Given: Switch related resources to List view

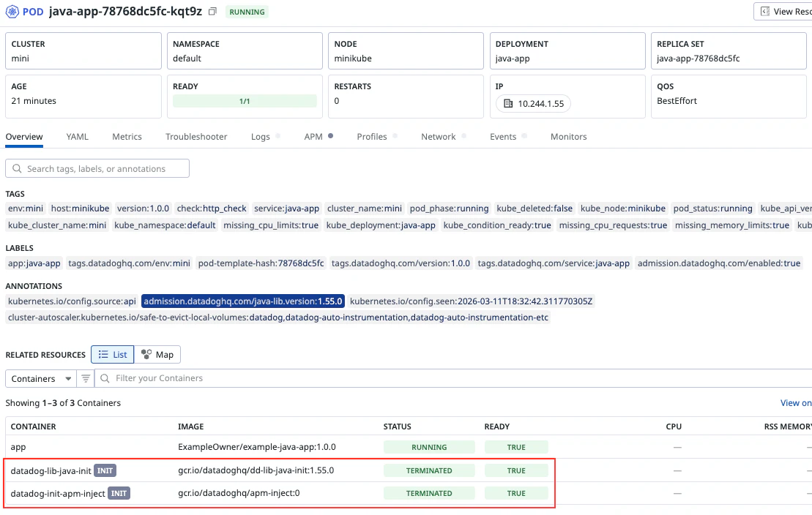Looking at the screenshot, I should 113,355.
